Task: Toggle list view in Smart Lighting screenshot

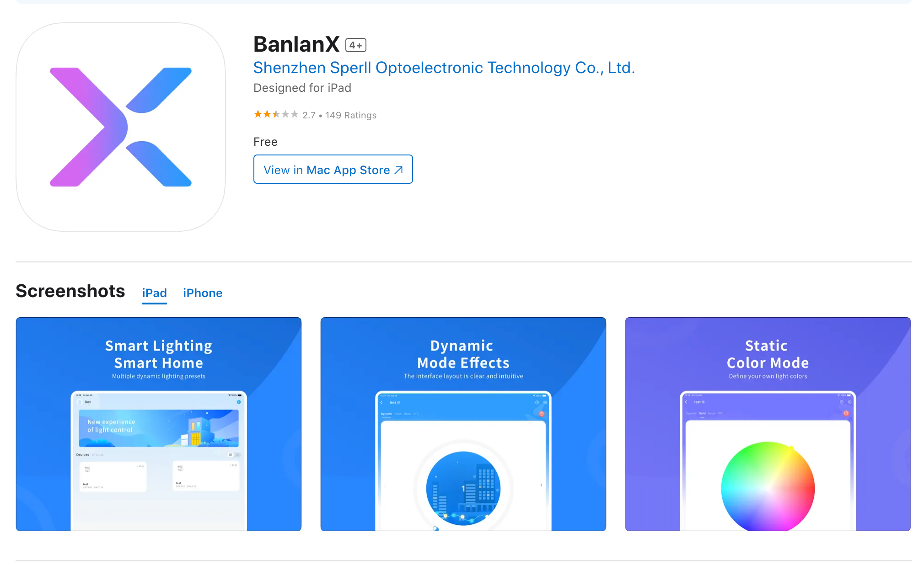Action: 237,455
